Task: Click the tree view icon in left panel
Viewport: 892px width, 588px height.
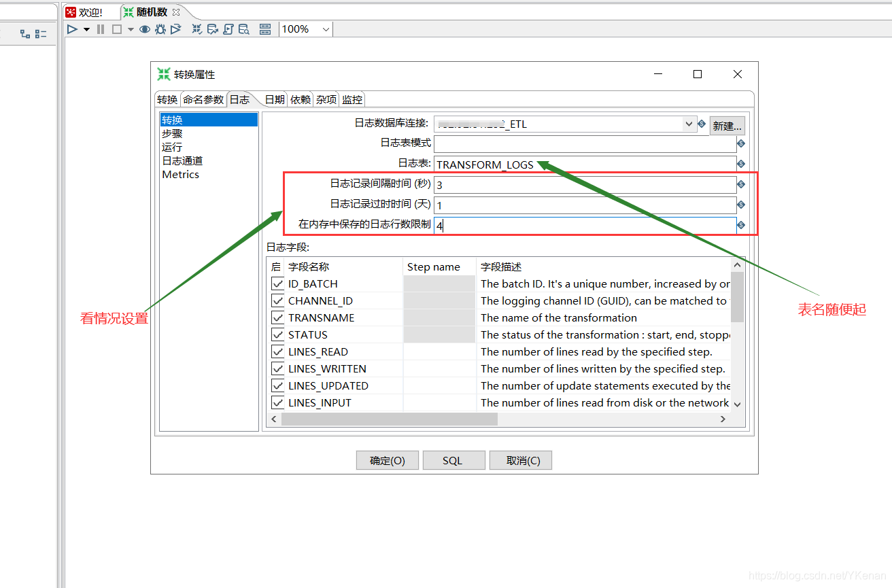Action: click(x=25, y=33)
